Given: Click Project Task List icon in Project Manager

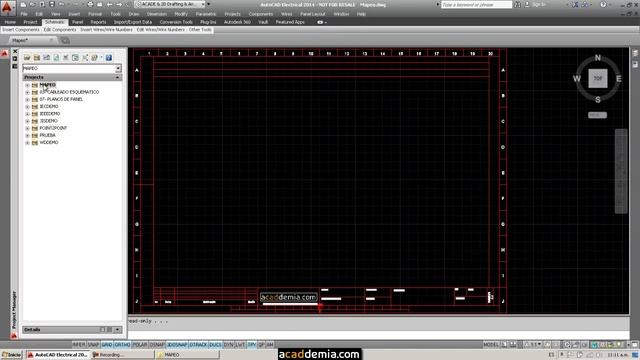Looking at the screenshot, I should click(x=66, y=58).
